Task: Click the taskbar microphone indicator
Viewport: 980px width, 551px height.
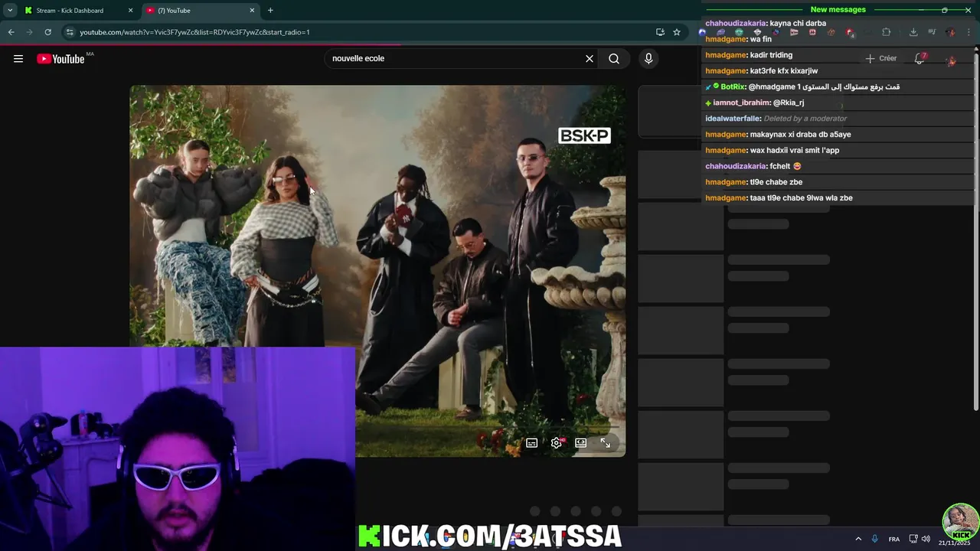Action: point(874,540)
